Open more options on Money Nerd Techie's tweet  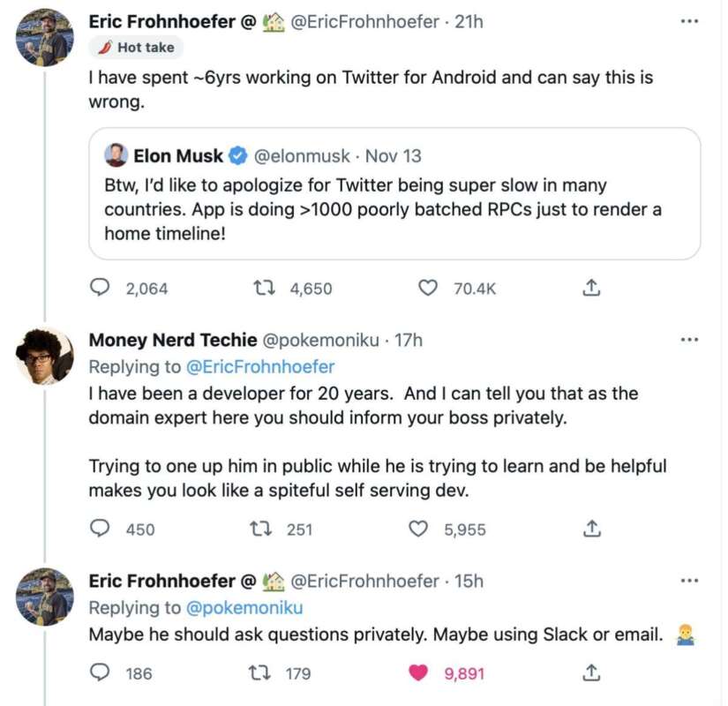coord(689,340)
